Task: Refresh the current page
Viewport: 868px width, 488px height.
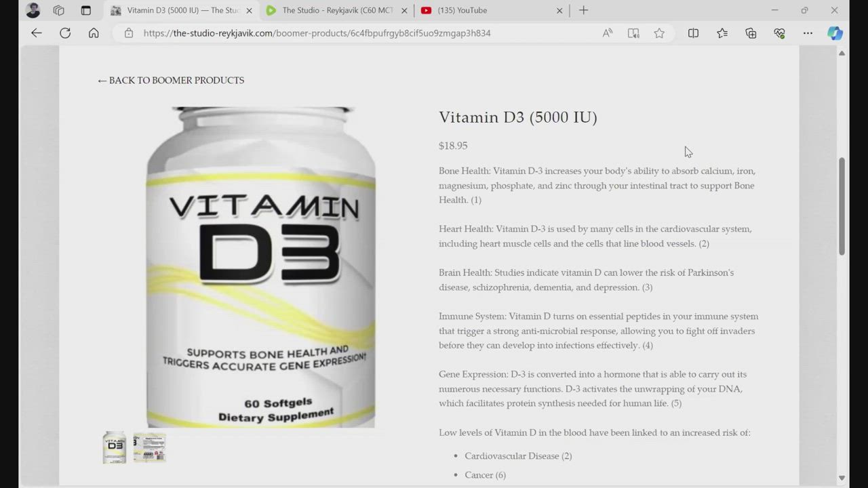Action: click(x=65, y=33)
